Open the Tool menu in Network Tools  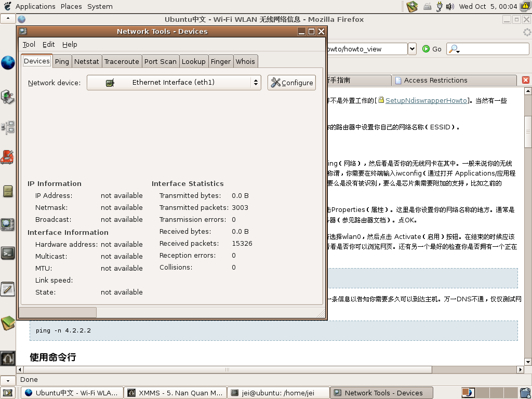pyautogui.click(x=29, y=45)
